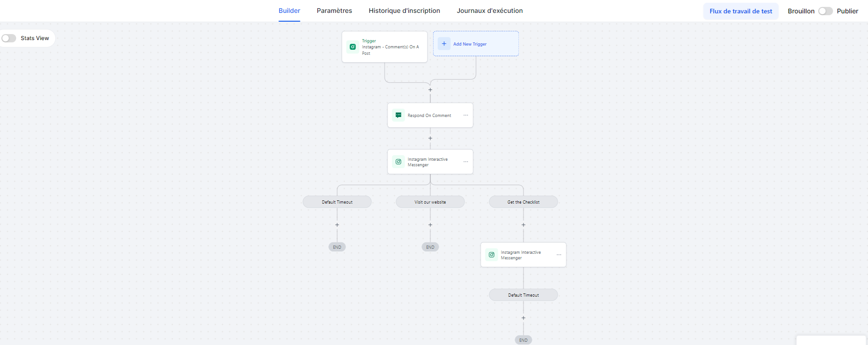Click Add New Trigger card
The height and width of the screenshot is (345, 868).
(476, 44)
